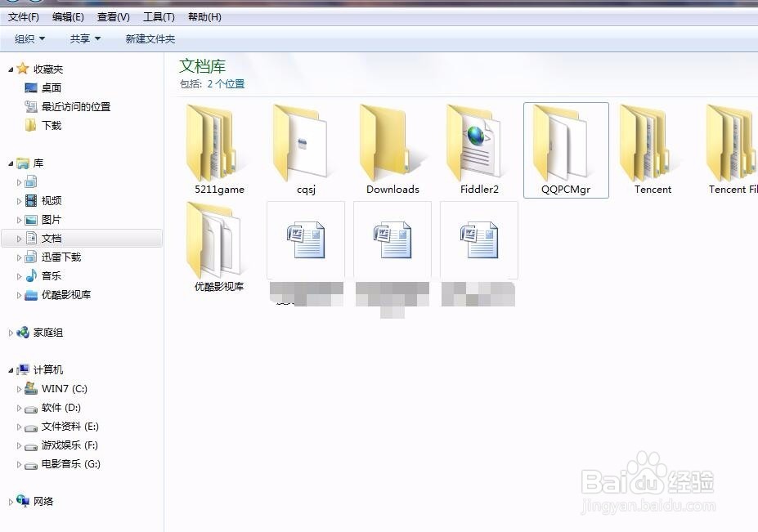Click the 5211game folder name label
Screen dimensions: 758x532
219,190
